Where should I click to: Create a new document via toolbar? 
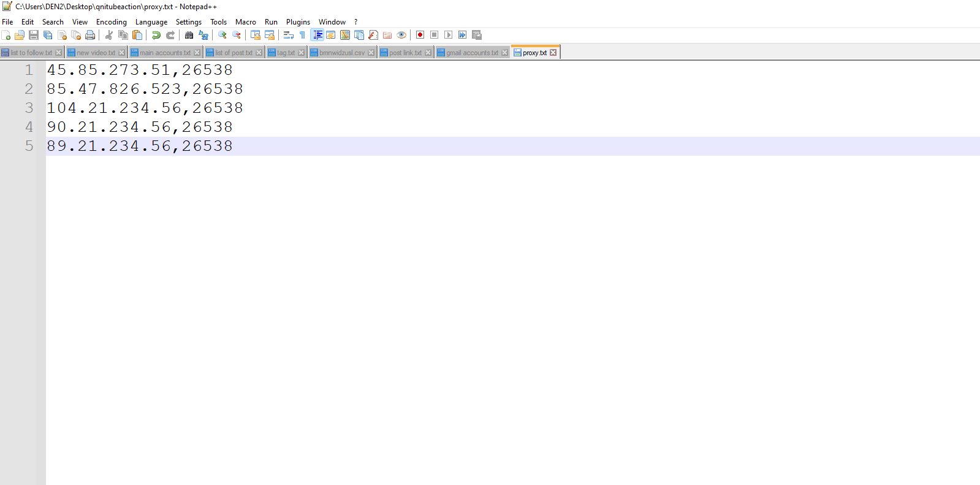(6, 35)
